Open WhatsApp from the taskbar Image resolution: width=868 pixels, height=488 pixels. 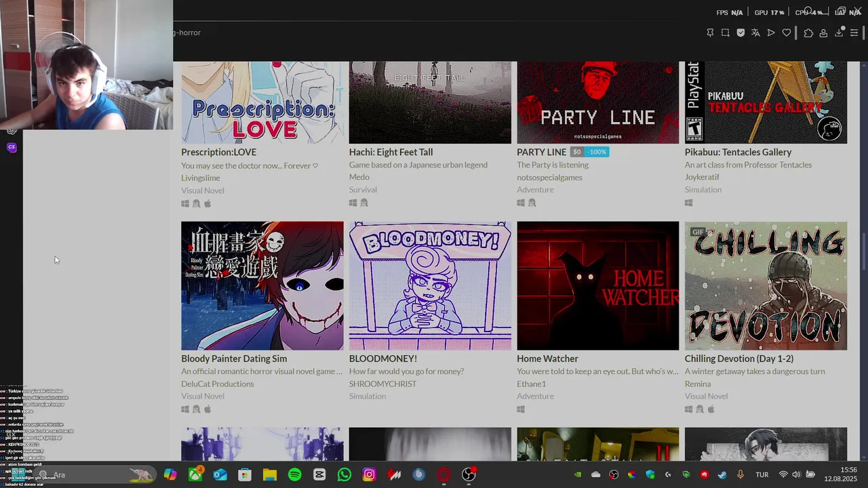344,475
